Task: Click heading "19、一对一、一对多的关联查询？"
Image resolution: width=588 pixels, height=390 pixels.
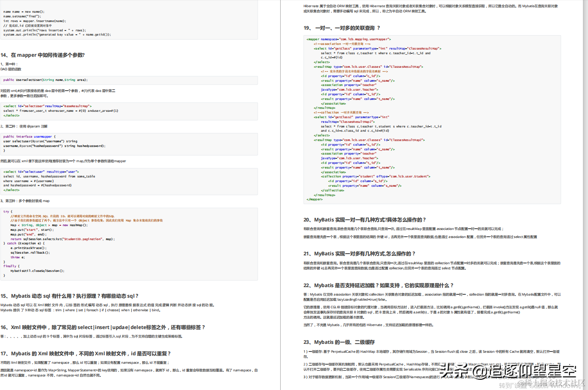Action: pos(342,28)
